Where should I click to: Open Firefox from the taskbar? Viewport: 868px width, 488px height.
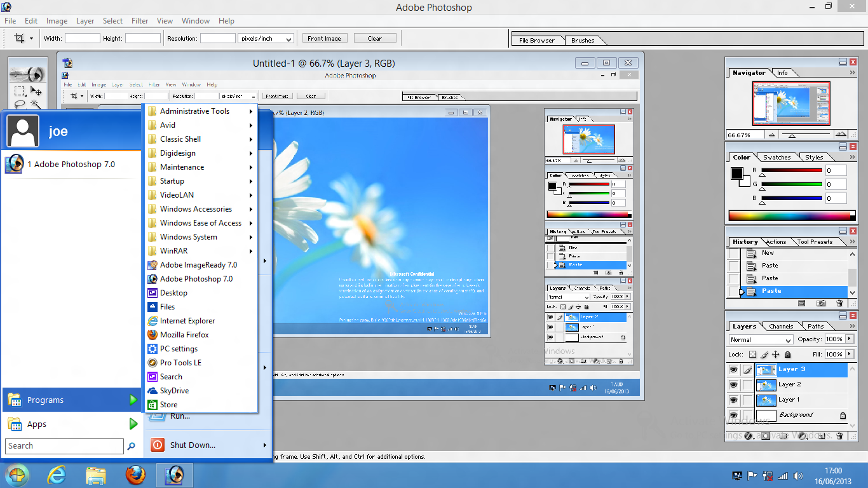(135, 475)
